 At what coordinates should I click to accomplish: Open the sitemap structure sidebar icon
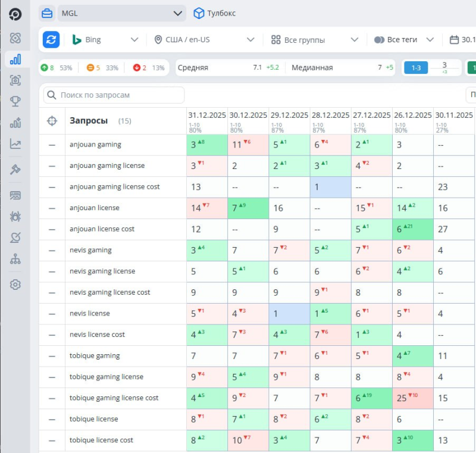15,259
